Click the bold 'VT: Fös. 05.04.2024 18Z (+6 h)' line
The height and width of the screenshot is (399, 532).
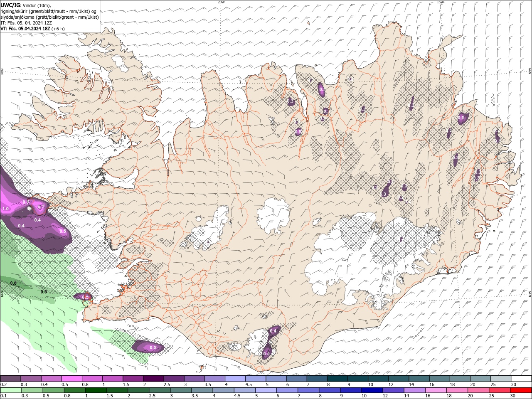pyautogui.click(x=32, y=29)
